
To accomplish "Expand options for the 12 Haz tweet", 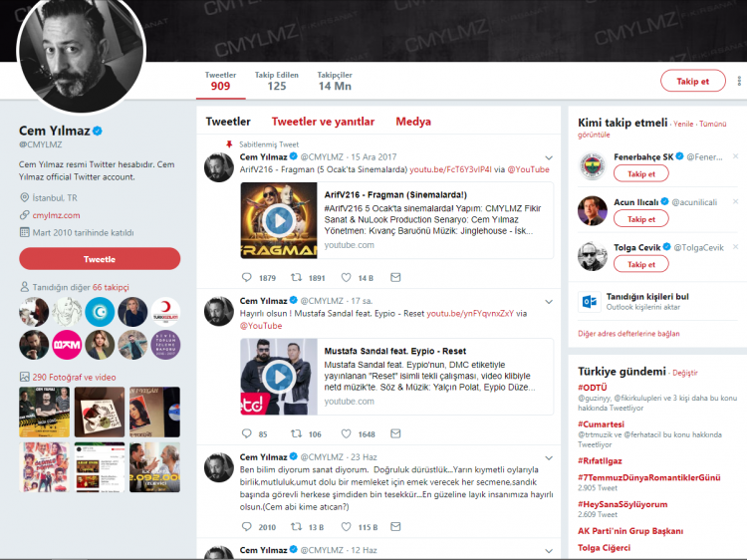I will (x=549, y=551).
